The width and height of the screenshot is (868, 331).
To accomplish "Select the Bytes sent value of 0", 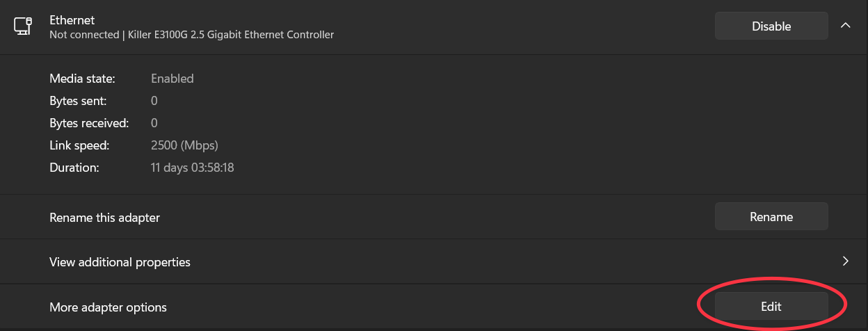I will (154, 101).
